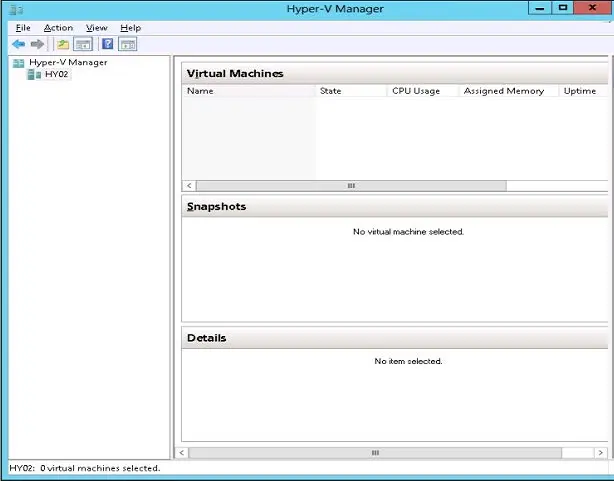614x481 pixels.
Task: Click the Back arrow toolbar icon
Action: click(x=18, y=44)
